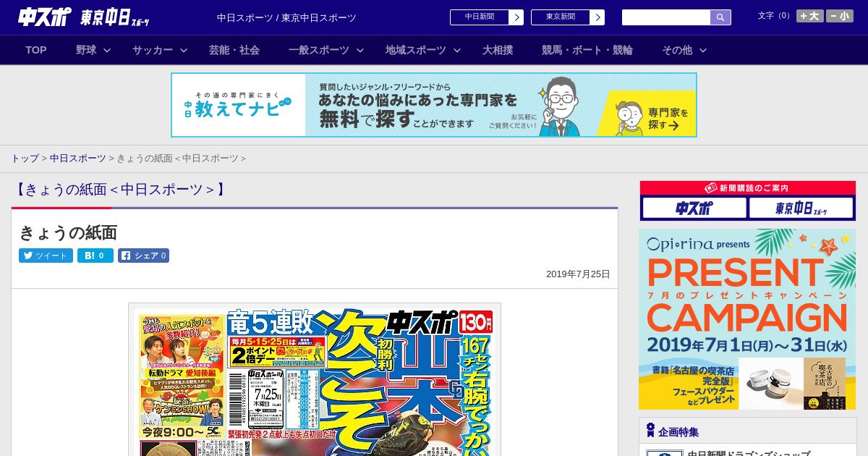
Task: Go to トップ breadcrumb link
Action: click(x=25, y=159)
